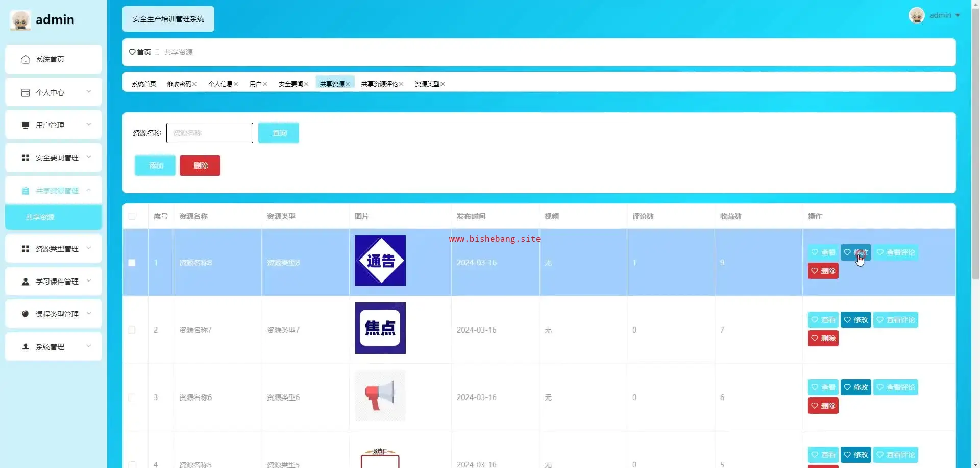The height and width of the screenshot is (468, 980).
Task: Tick the checkbox for 资源名称8
Action: tap(132, 263)
